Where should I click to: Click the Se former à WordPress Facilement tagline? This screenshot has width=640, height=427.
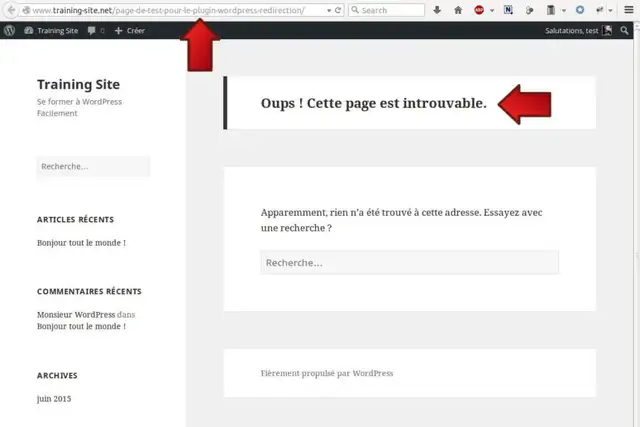pyautogui.click(x=80, y=107)
